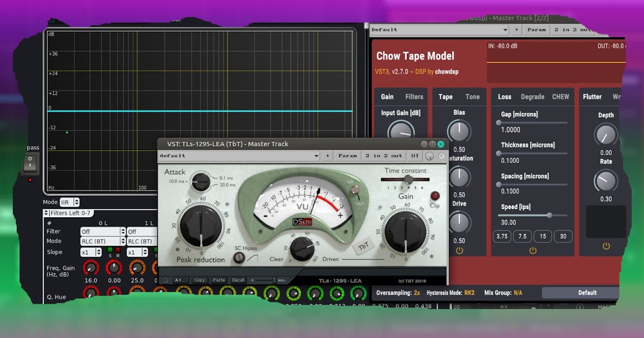This screenshot has height=338, width=644.
Task: Adjust the Speed [ips] slider
Action: tap(550, 215)
